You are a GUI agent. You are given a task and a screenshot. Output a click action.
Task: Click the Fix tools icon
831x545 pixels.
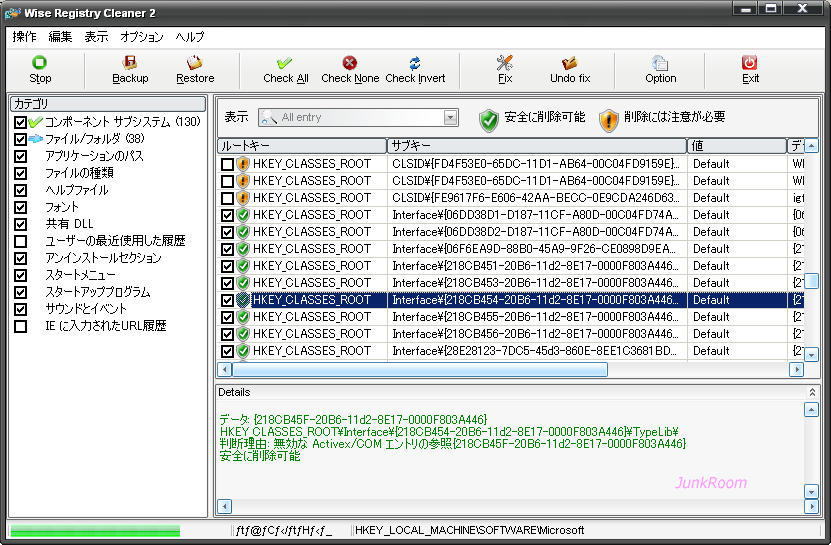505,63
